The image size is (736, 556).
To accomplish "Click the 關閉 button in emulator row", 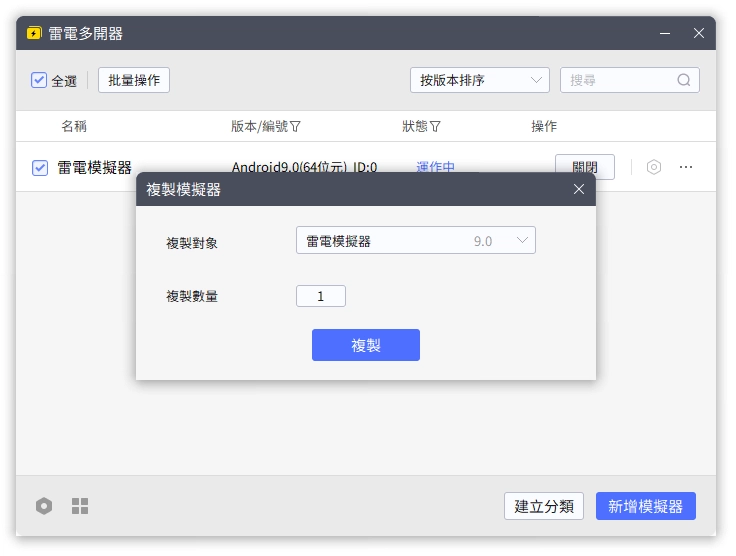I will point(584,167).
